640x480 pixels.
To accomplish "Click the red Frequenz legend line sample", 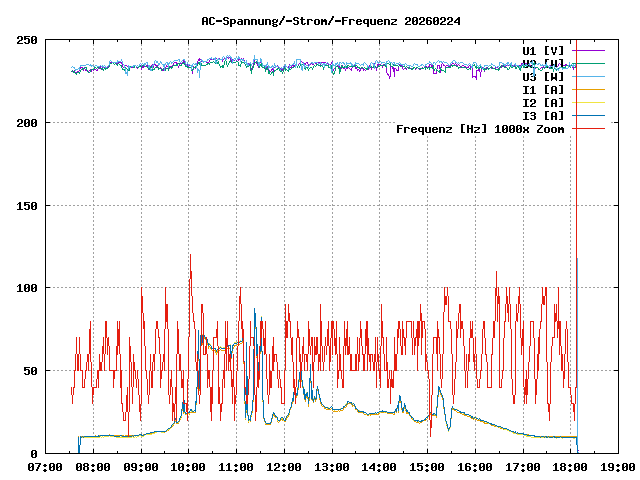I will pyautogui.click(x=588, y=129).
